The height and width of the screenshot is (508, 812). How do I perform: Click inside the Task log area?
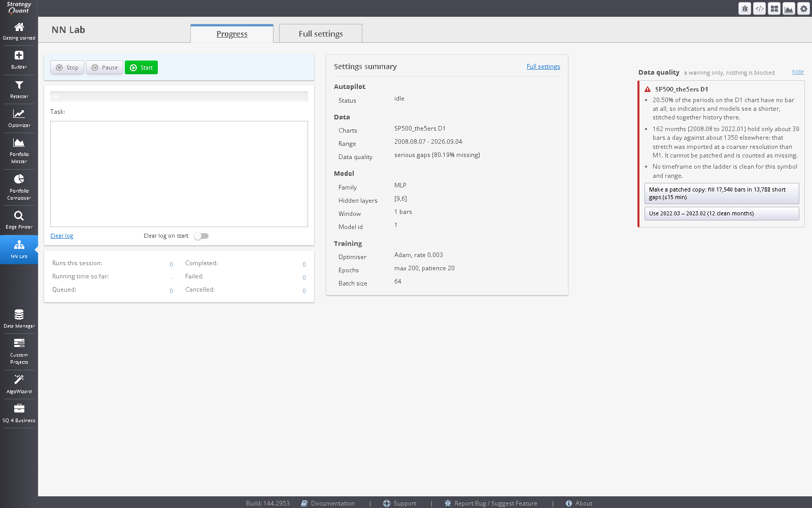(179, 174)
